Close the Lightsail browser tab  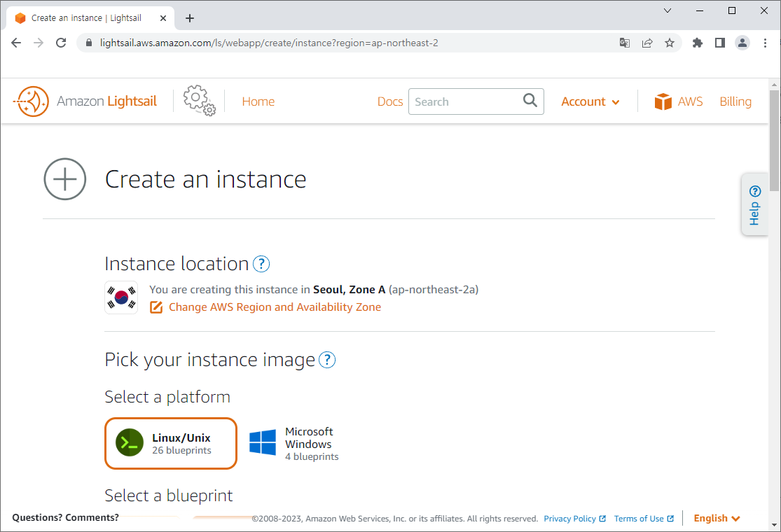(x=163, y=18)
